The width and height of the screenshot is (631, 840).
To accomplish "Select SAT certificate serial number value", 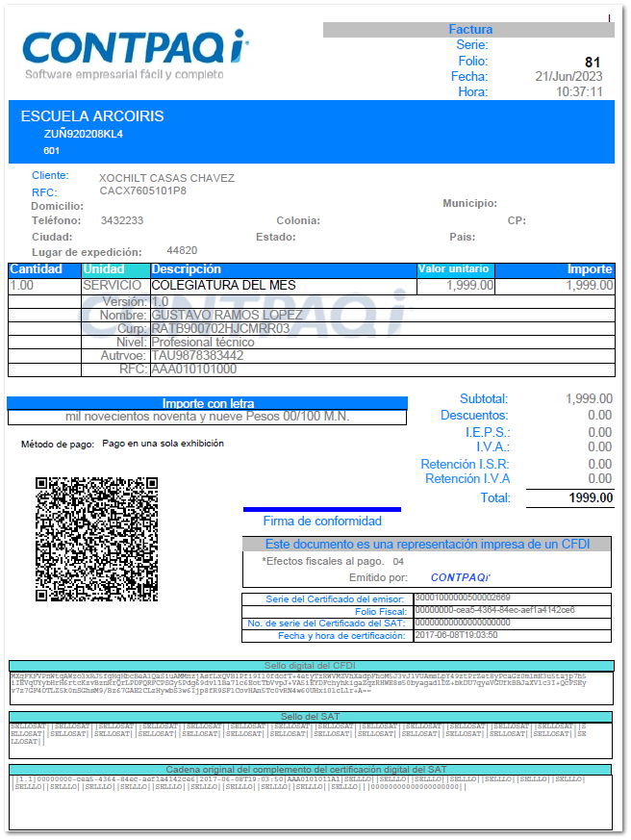I will [463, 623].
